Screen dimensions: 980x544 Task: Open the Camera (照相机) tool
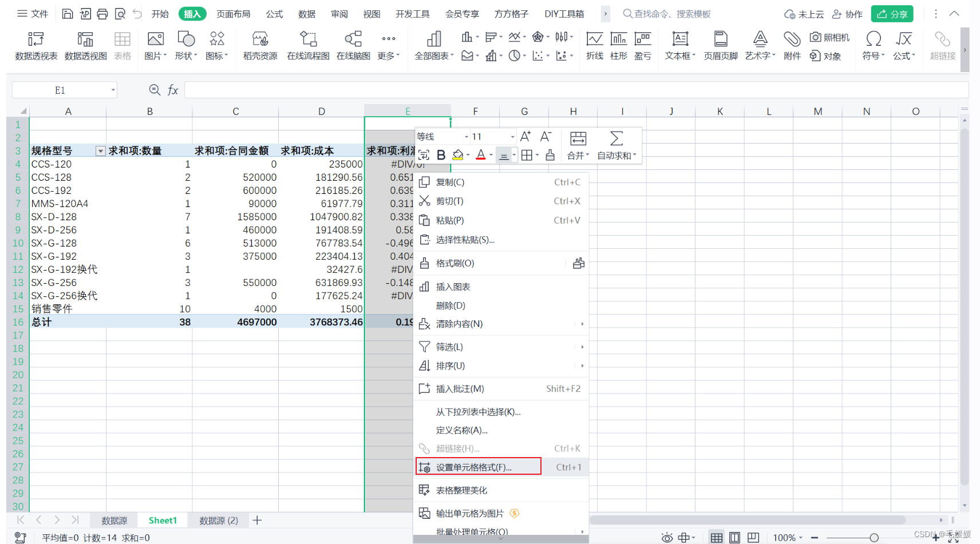pyautogui.click(x=829, y=38)
